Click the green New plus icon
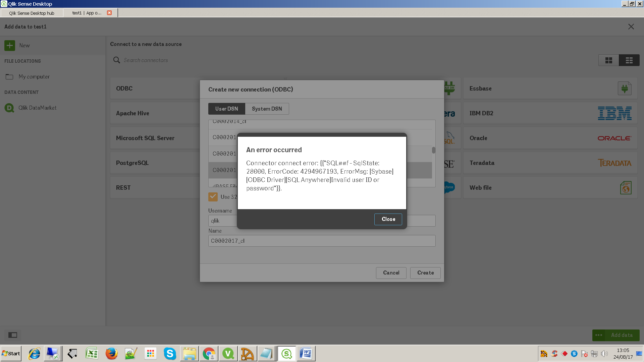The height and width of the screenshot is (362, 644). coord(10,45)
